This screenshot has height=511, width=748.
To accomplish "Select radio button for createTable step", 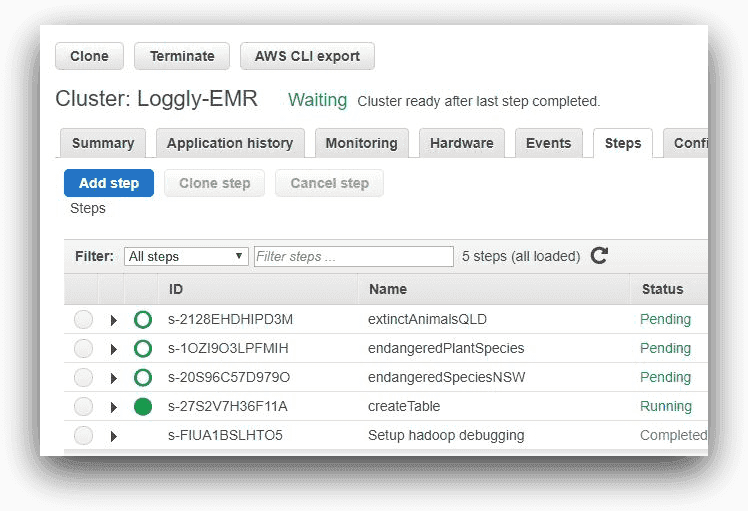I will point(84,407).
